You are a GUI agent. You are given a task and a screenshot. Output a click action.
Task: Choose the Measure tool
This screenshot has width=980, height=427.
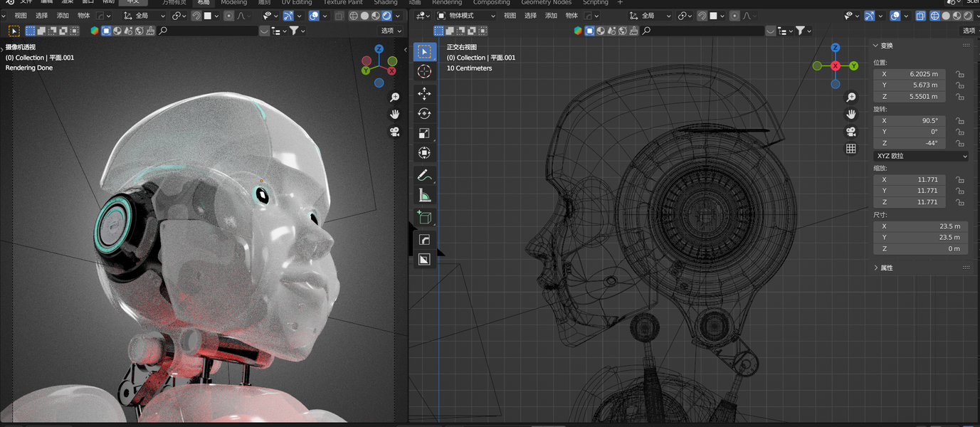point(424,196)
